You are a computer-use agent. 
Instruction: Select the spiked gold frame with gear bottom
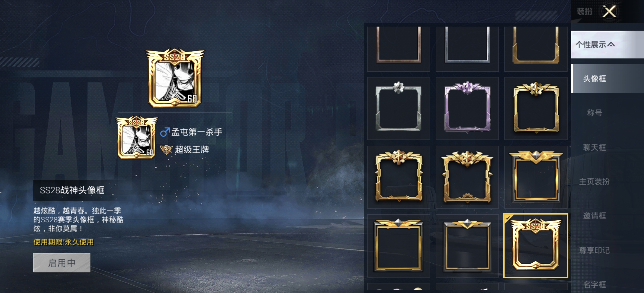[467, 177]
